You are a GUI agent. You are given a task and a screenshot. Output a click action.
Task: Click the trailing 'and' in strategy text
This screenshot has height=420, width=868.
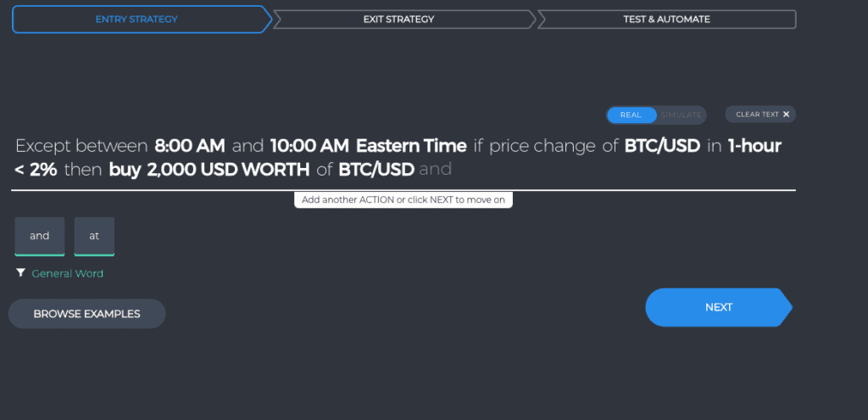pos(436,170)
